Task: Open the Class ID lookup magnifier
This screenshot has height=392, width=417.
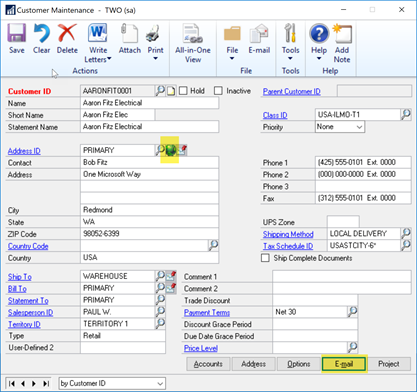Action: click(406, 114)
